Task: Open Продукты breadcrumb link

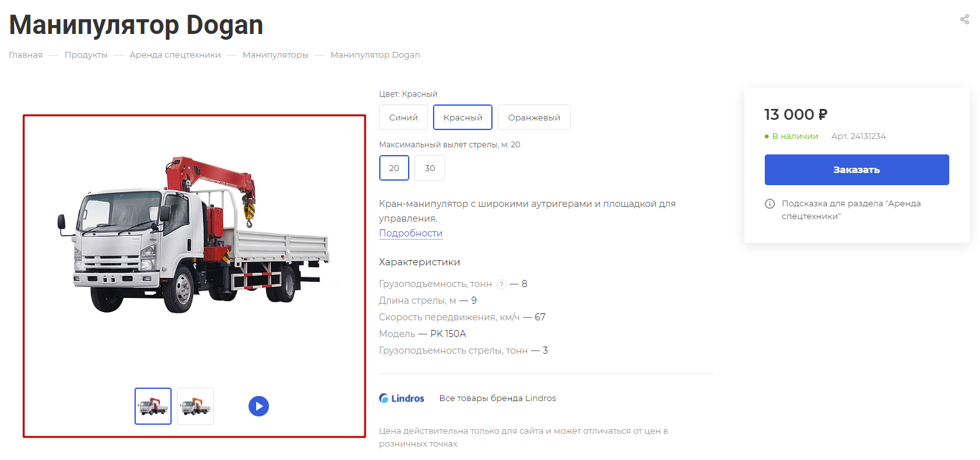Action: coord(86,55)
